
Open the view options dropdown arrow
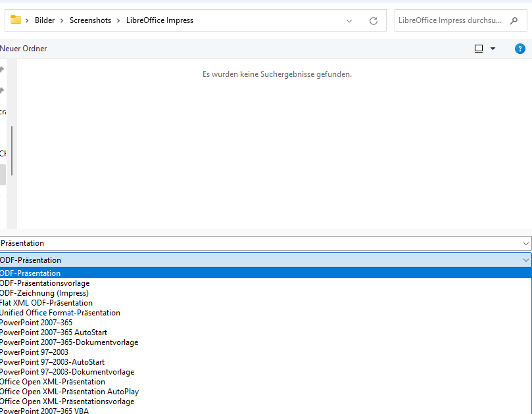(x=493, y=49)
